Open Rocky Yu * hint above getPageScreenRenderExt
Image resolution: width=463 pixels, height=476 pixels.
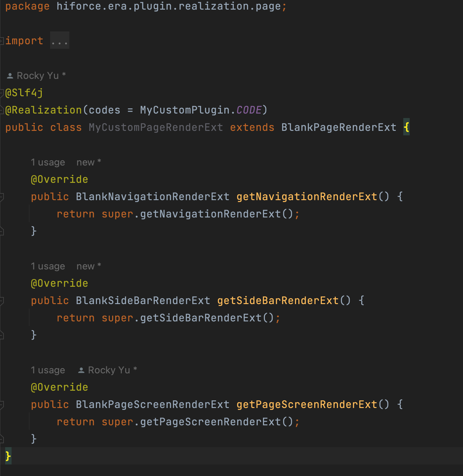[112, 370]
